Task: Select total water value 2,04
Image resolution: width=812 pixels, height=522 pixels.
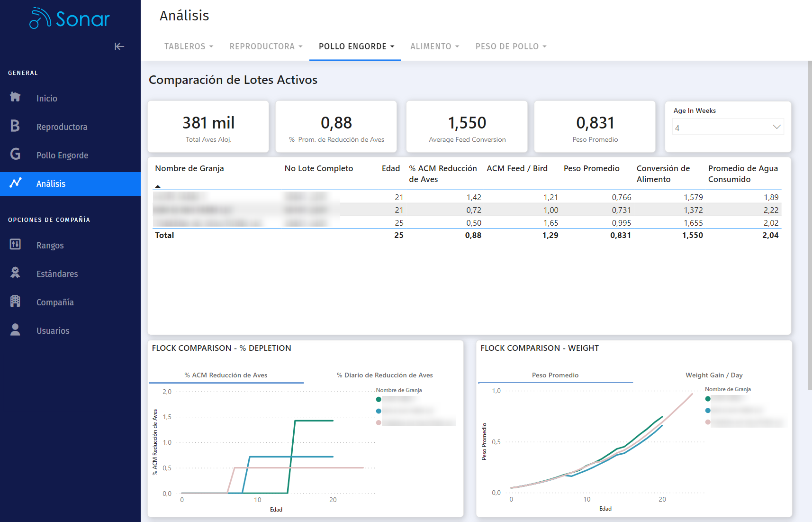Action: [x=770, y=235]
